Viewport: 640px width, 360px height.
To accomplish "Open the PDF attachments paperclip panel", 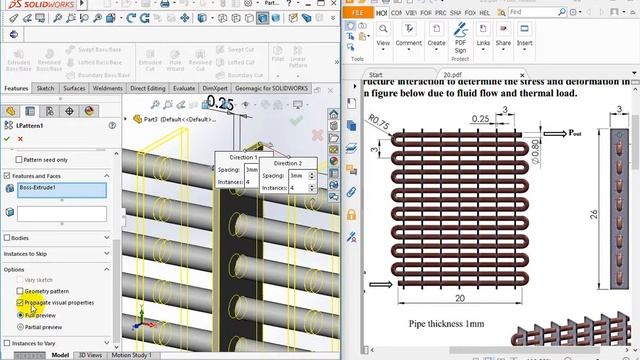I will click(351, 192).
